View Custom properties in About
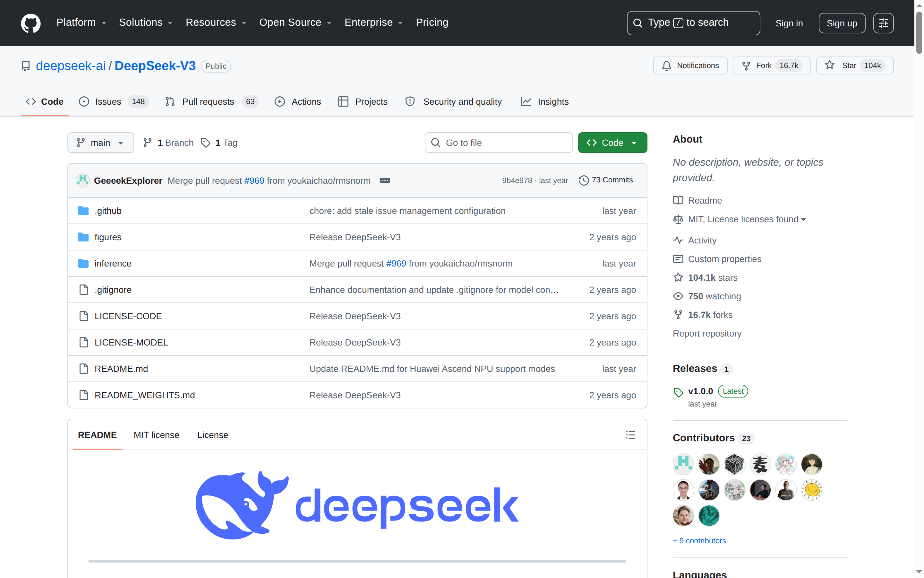Image resolution: width=924 pixels, height=578 pixels. 717,259
